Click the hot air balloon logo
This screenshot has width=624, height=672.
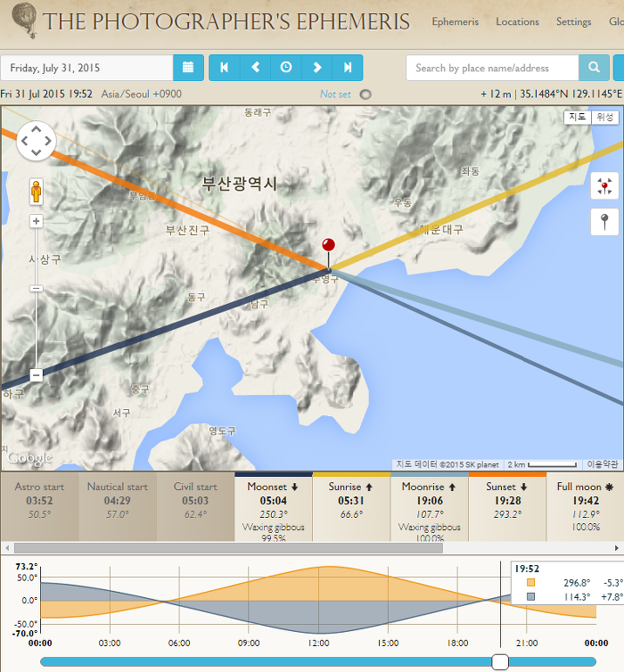point(25,20)
